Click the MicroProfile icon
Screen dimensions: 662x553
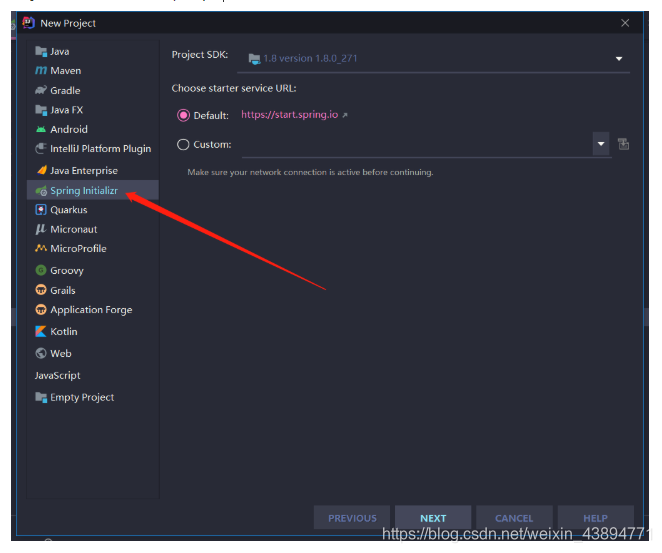[x=41, y=248]
